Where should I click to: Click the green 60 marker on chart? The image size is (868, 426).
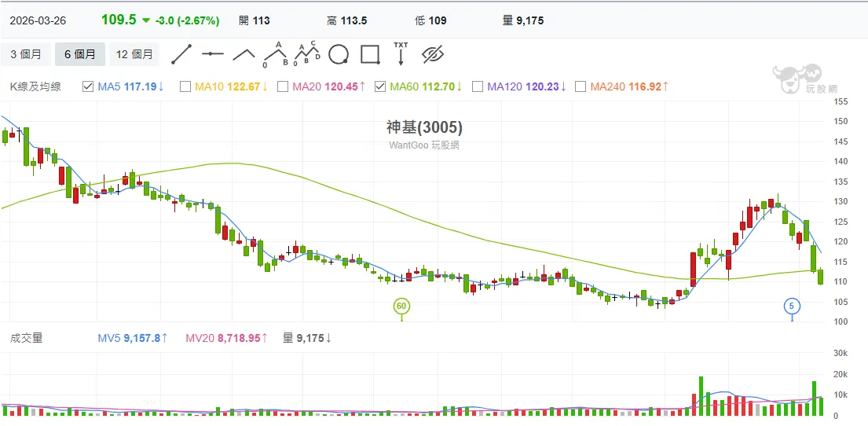coord(401,306)
